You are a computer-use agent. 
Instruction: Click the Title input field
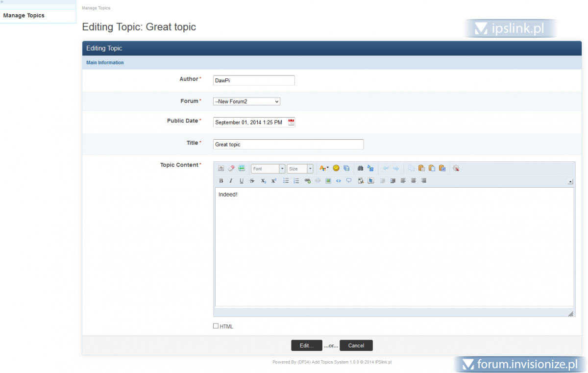[x=288, y=145]
